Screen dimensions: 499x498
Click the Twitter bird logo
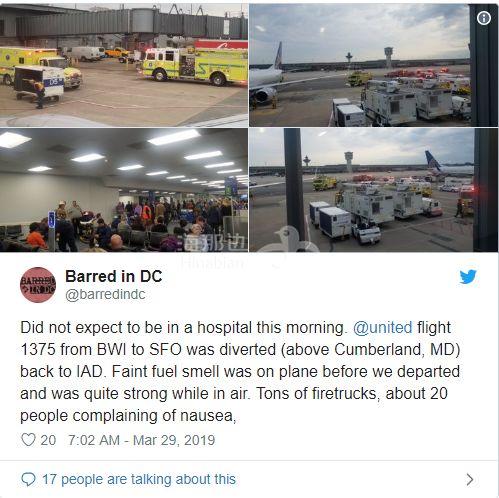pos(468,277)
